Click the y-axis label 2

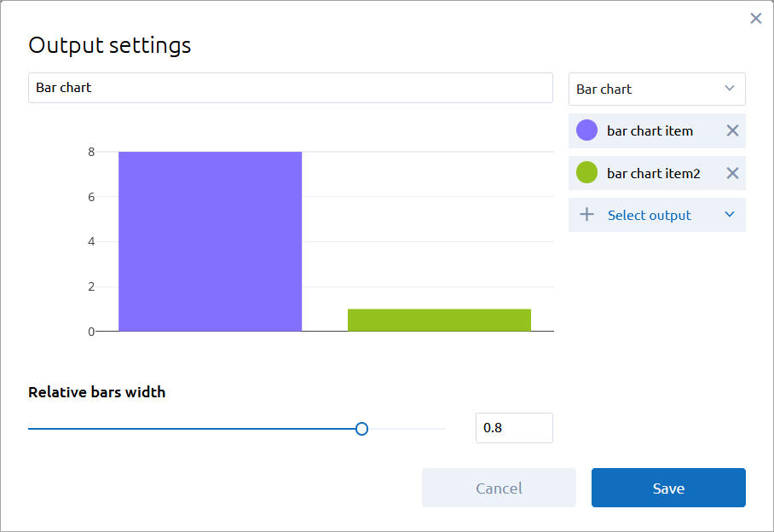91,286
